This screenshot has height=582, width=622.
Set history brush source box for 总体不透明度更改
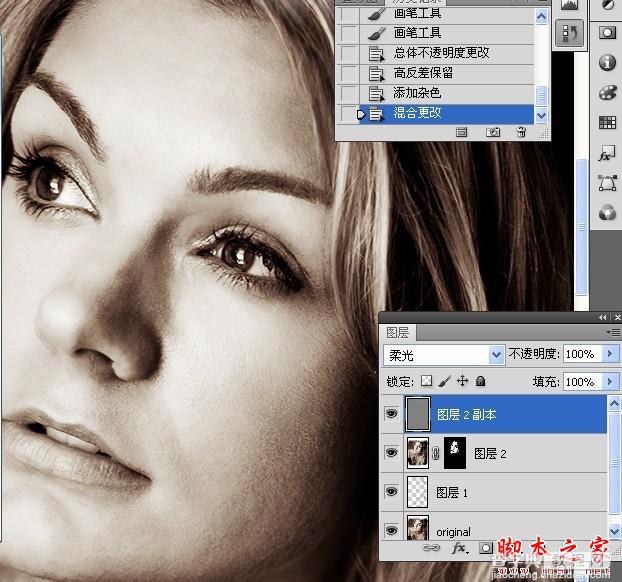349,53
